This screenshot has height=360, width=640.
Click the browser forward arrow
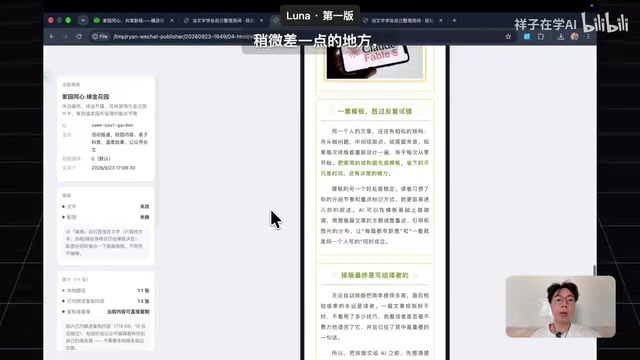click(65, 37)
